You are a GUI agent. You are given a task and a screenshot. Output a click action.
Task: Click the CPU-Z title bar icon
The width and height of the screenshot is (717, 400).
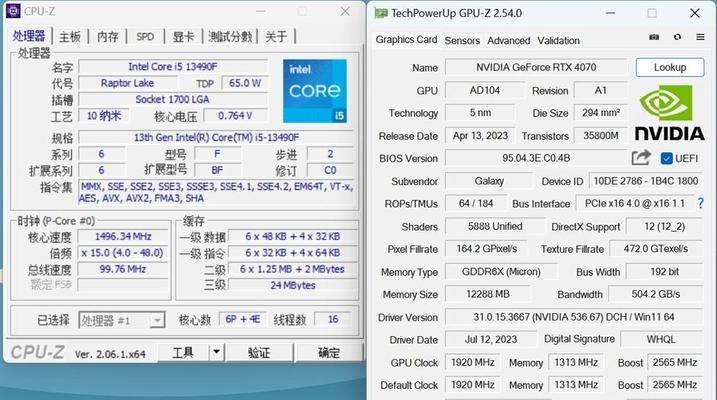[x=13, y=11]
